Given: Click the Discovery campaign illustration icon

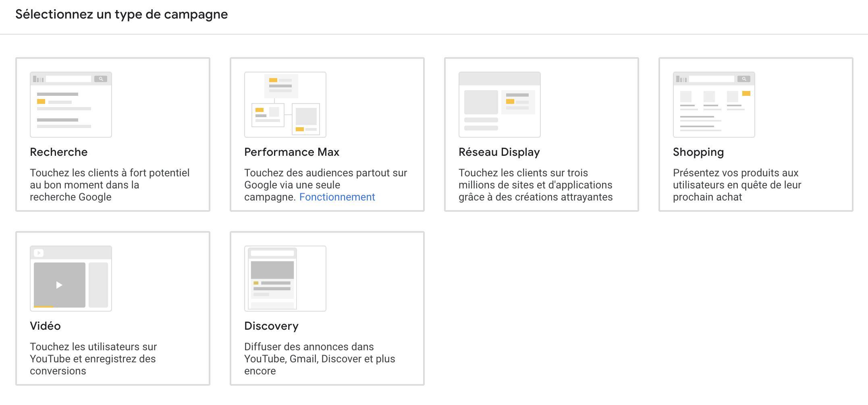Looking at the screenshot, I should click(x=285, y=279).
